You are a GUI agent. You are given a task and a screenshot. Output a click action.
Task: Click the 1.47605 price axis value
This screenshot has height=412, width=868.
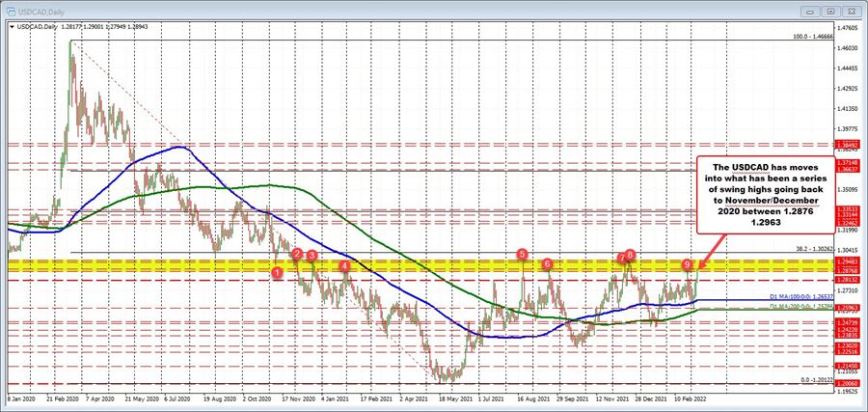point(847,28)
